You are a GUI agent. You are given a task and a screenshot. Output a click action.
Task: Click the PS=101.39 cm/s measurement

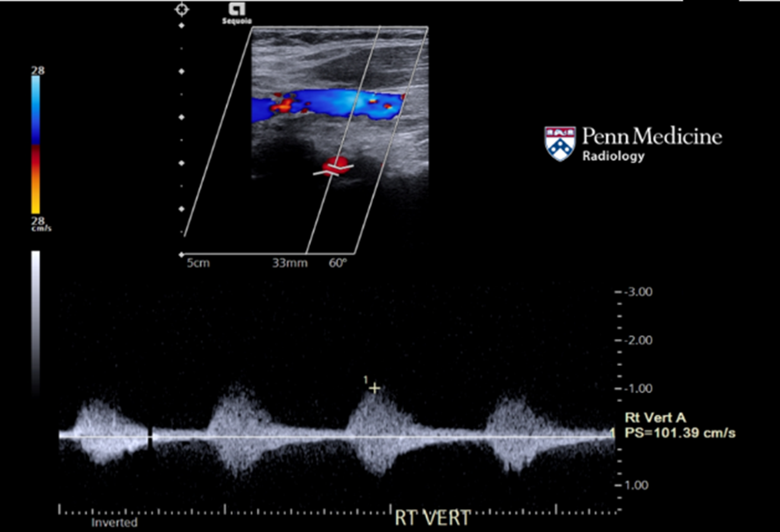tap(680, 434)
